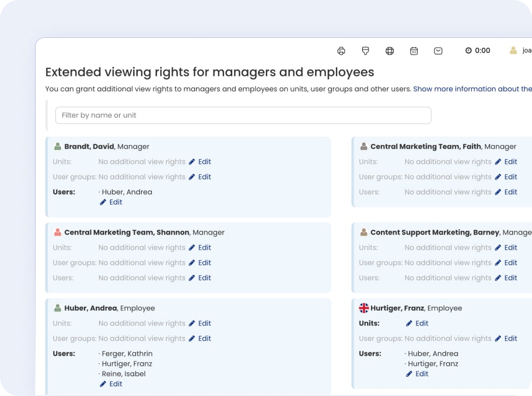Click the 0:00 time tracking clock

477,51
